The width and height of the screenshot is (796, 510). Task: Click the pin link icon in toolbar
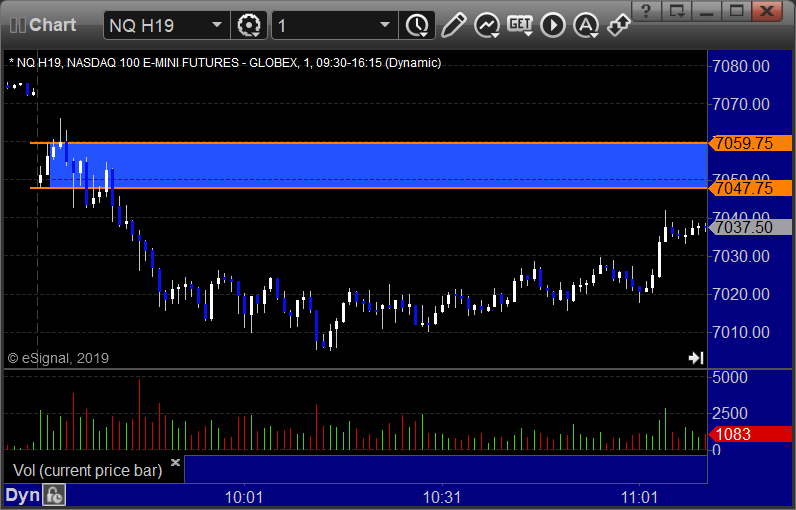pos(619,25)
